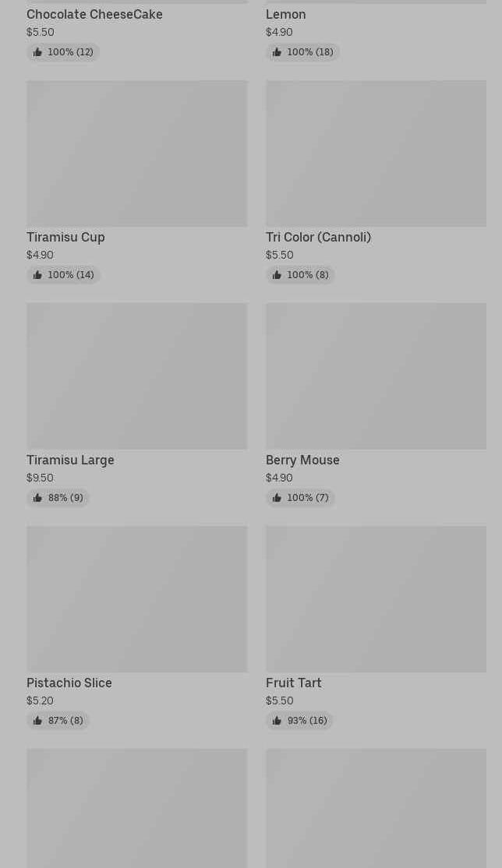Open the Fruit Tart name link
Viewport: 502px width, 868px height.
coord(293,683)
